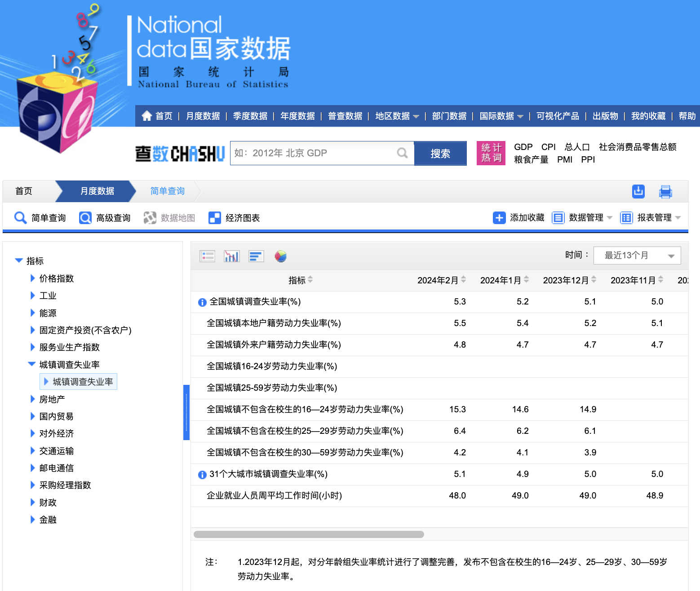Image resolution: width=700 pixels, height=591 pixels.
Task: Open the 最近13个月 time range dropdown
Action: (637, 255)
